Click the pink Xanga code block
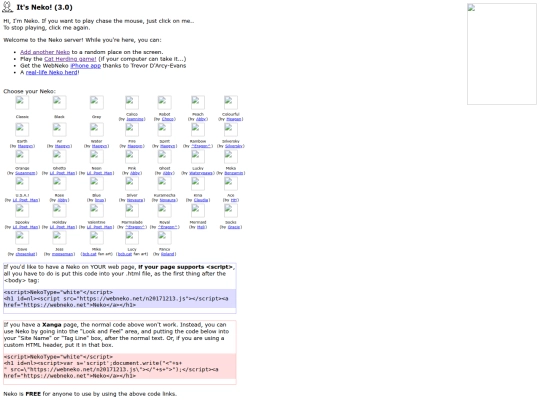 pos(120,366)
